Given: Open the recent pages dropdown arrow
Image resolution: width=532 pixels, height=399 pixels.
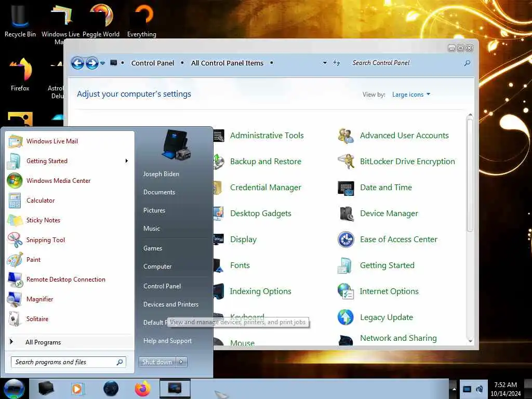Looking at the screenshot, I should (102, 63).
